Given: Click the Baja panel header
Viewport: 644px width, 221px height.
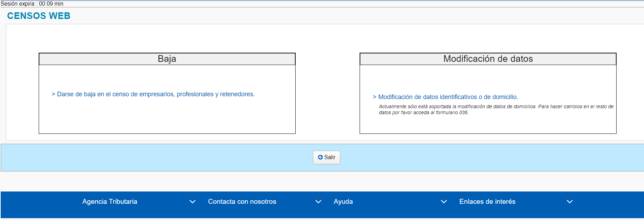Looking at the screenshot, I should click(167, 59).
